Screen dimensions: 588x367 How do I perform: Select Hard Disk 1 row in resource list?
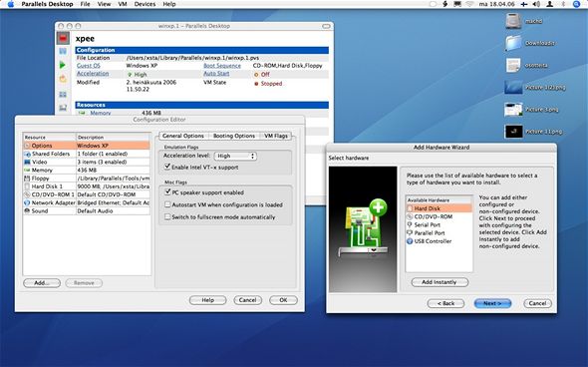tap(87, 186)
